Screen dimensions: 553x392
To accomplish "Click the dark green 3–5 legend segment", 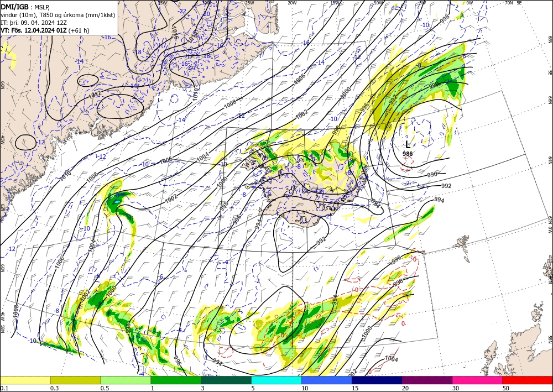I will point(226,380).
